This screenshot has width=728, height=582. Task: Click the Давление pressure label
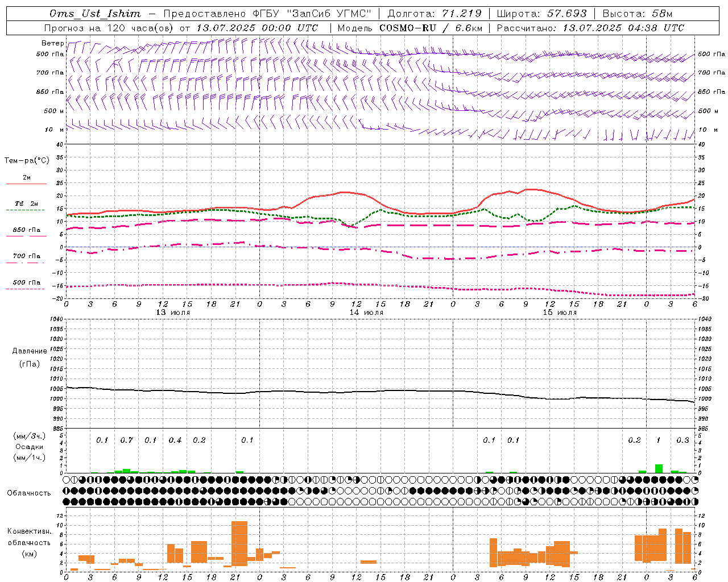[30, 351]
